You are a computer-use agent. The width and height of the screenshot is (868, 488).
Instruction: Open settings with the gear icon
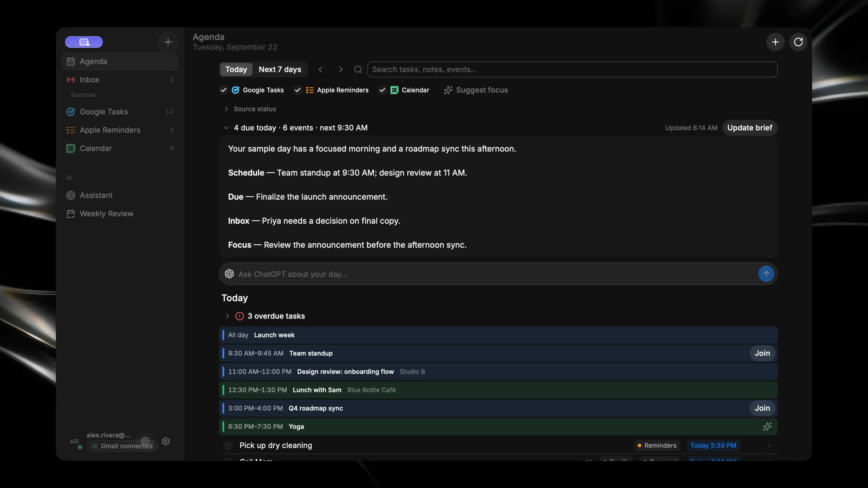click(165, 441)
